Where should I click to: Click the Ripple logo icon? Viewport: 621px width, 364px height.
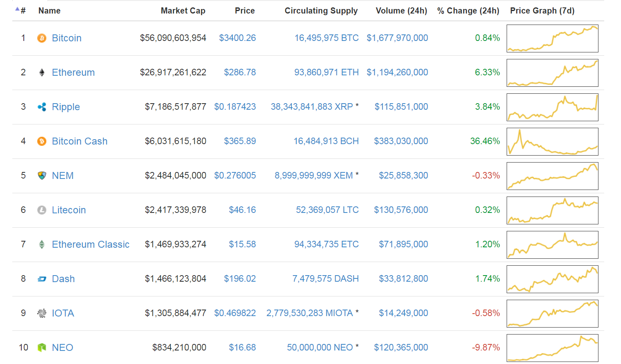(42, 107)
